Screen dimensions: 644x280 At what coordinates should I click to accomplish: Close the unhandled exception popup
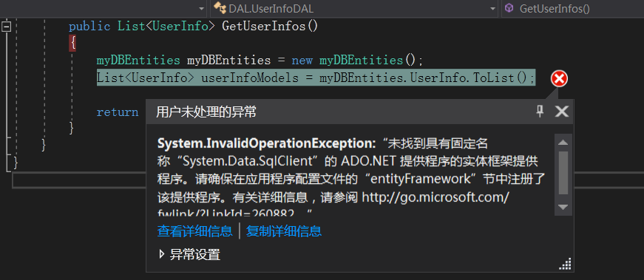pos(561,112)
